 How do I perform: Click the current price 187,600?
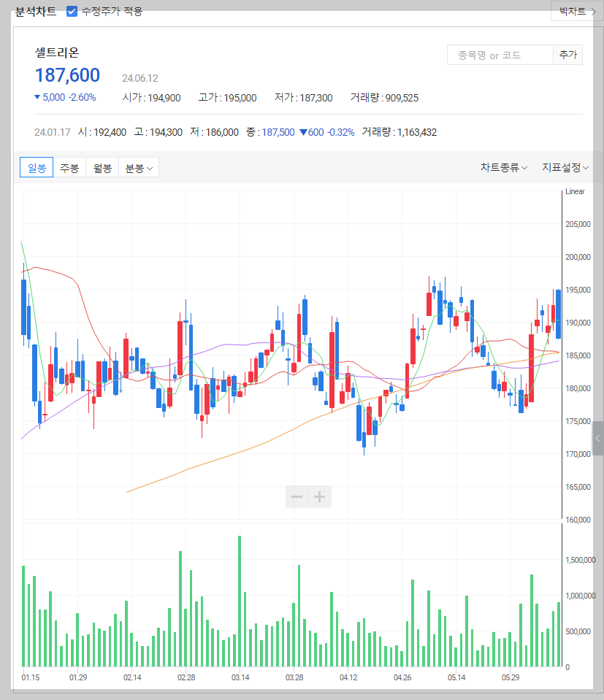67,75
